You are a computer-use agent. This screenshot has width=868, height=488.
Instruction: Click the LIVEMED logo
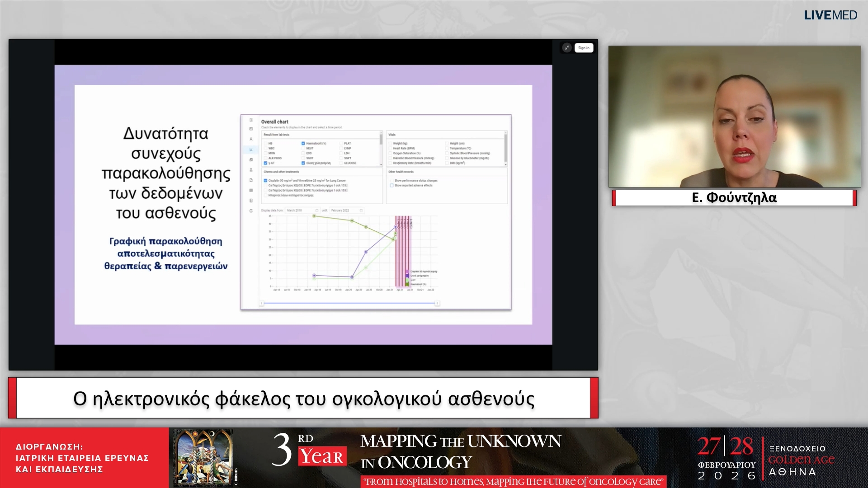(x=830, y=15)
